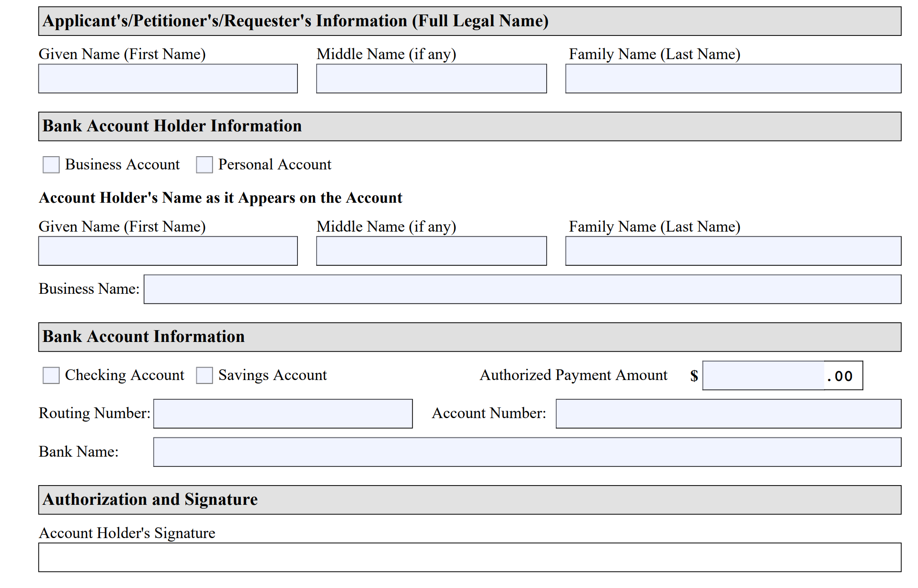Click the Business Name text box
Screen dimensions: 918x588
[522, 289]
